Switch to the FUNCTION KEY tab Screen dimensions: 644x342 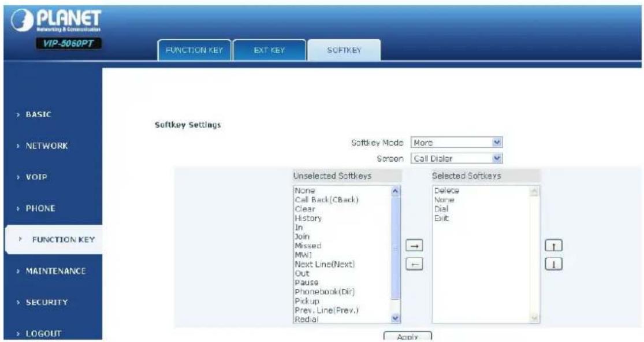pyautogui.click(x=194, y=50)
